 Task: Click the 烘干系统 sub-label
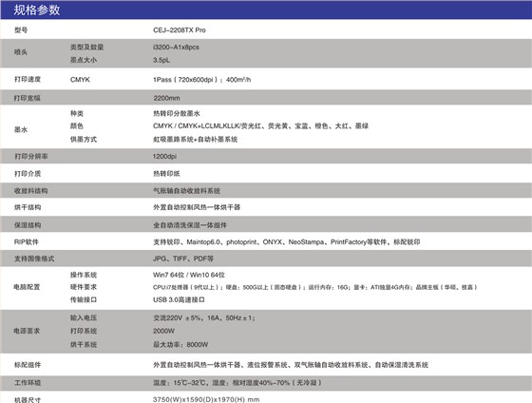tap(84, 345)
